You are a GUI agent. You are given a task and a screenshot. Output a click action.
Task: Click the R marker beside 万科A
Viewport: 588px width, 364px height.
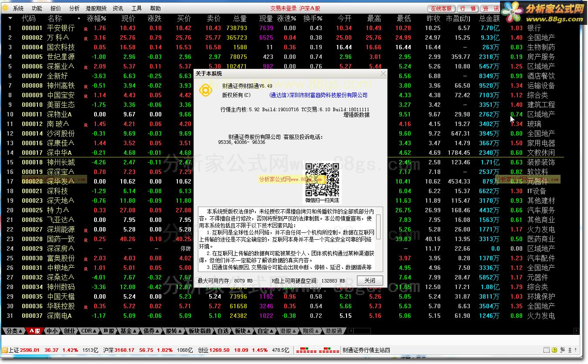86,38
